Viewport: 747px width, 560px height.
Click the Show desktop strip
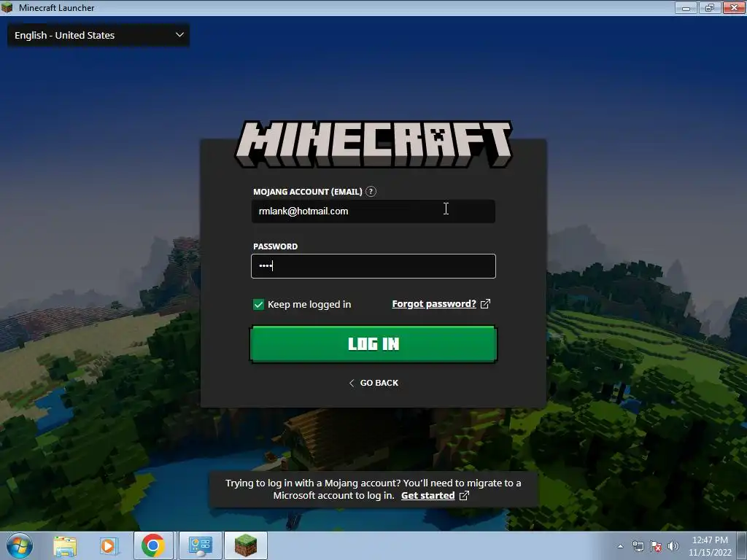(742, 545)
